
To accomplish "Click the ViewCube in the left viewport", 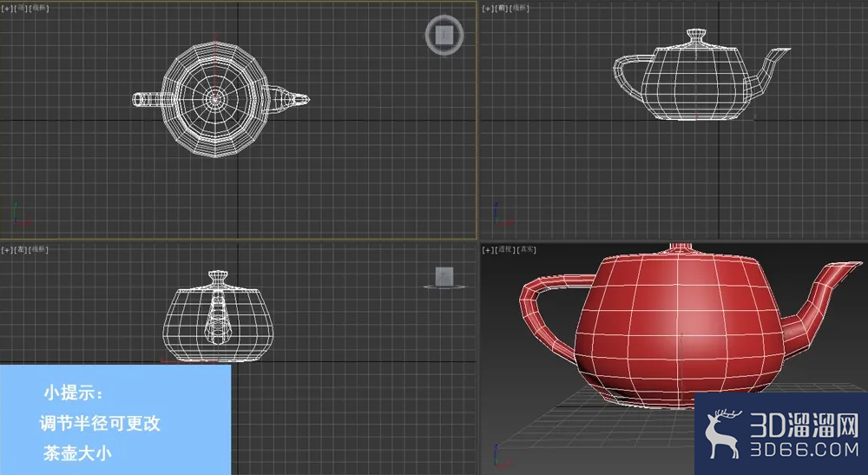I will click(444, 278).
